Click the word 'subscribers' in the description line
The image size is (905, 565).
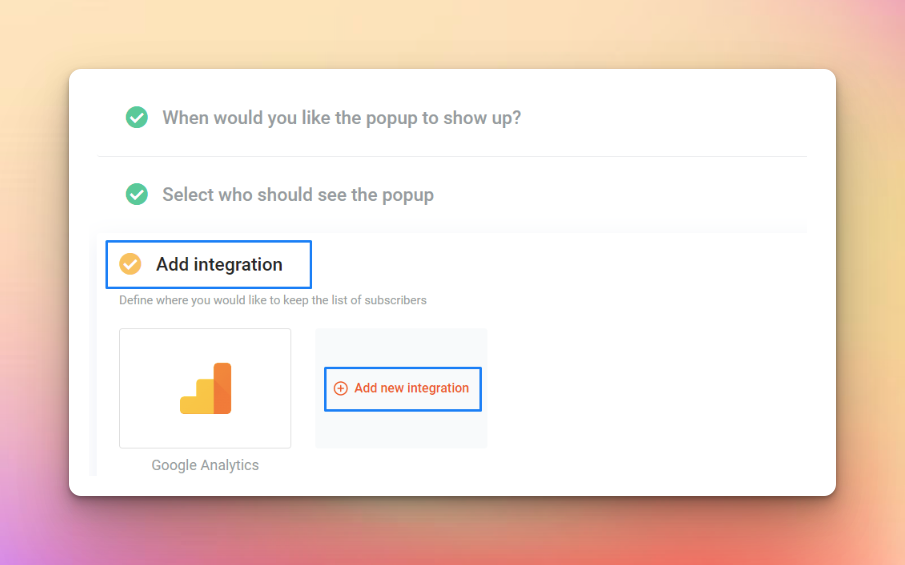point(395,300)
